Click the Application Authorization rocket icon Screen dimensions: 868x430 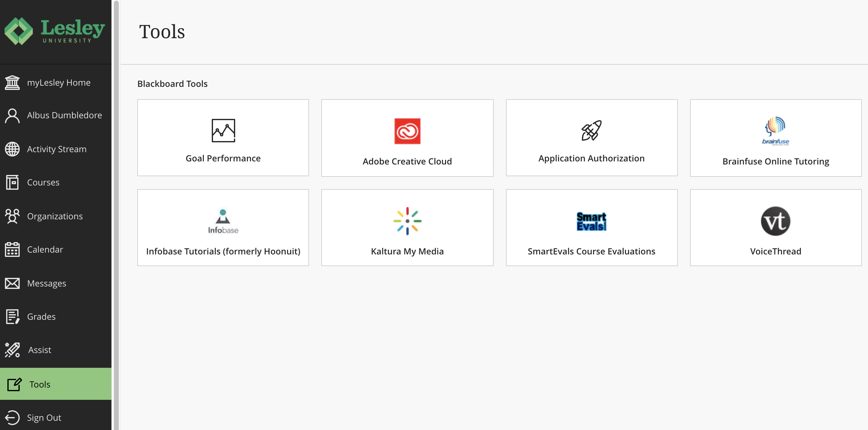[x=591, y=131]
